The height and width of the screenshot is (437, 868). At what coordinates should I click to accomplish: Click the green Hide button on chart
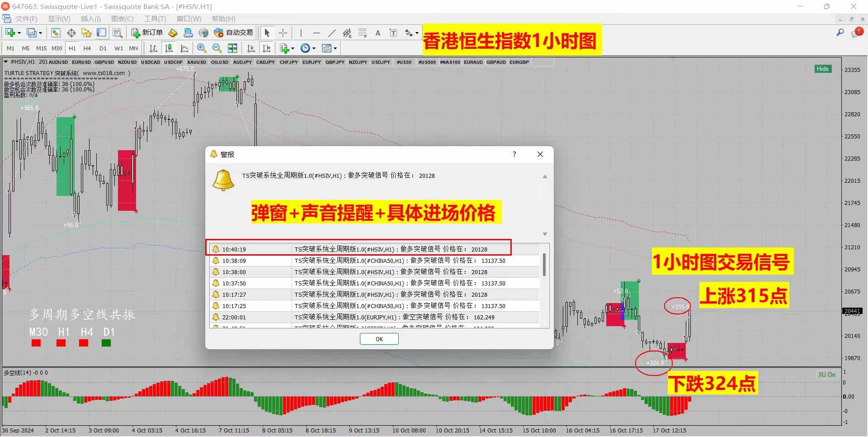pos(823,69)
